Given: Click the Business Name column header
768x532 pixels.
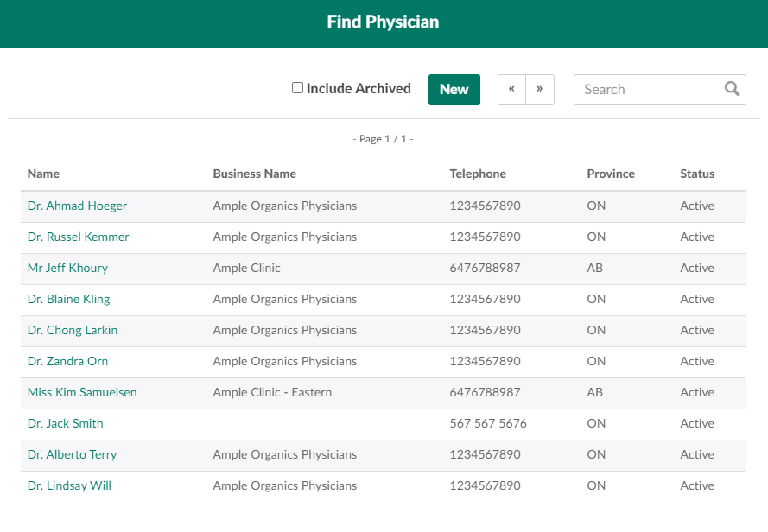Looking at the screenshot, I should (x=254, y=174).
